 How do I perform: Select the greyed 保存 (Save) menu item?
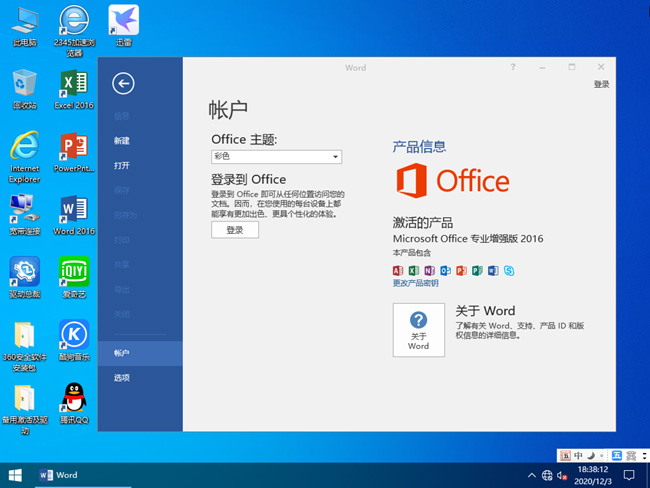121,190
